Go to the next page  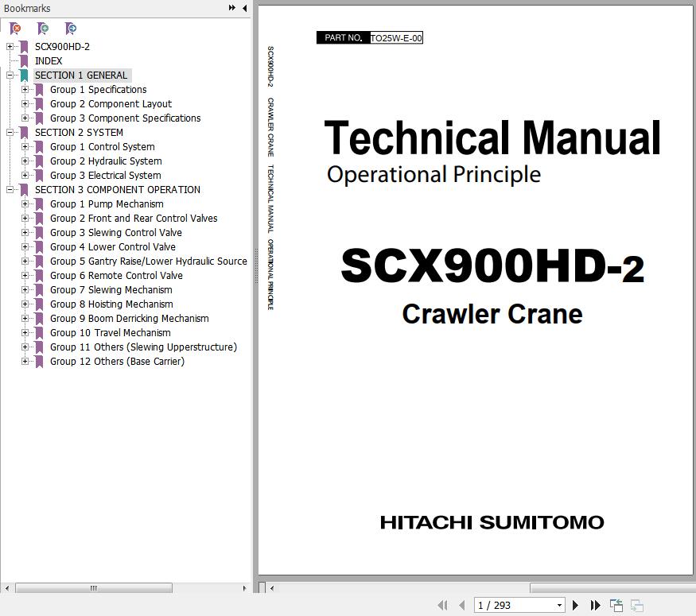575,606
